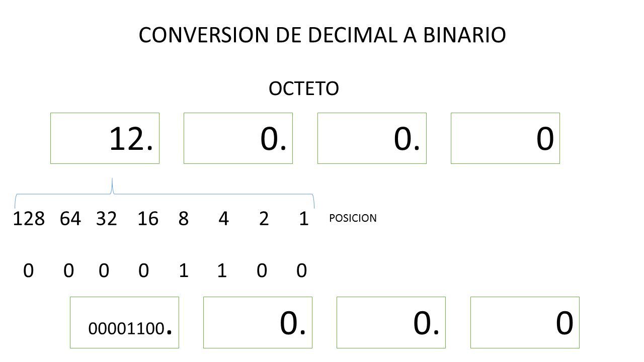This screenshot has width=644, height=362.
Task: Select the position value 8
Action: pyautogui.click(x=183, y=219)
